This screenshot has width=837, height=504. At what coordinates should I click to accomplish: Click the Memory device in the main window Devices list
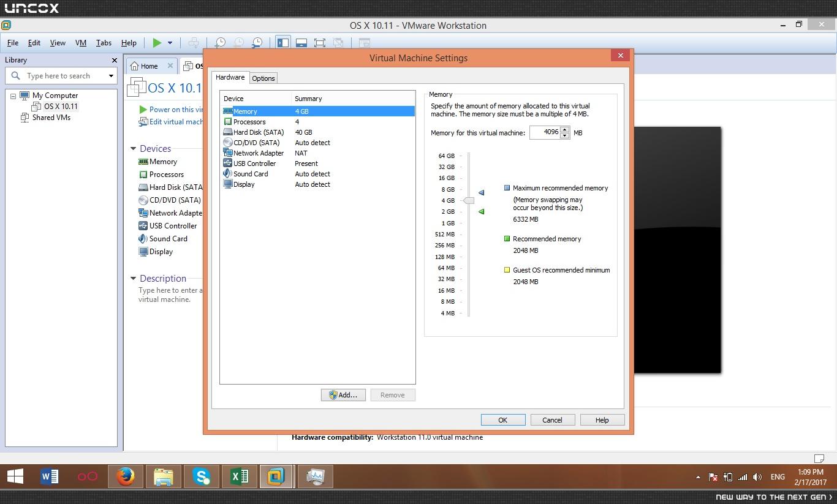157,162
